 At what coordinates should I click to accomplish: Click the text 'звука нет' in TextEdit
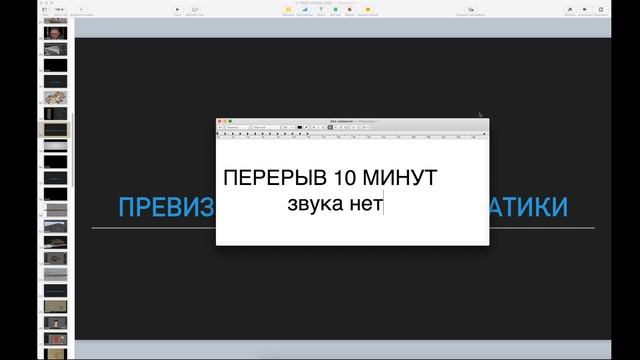coord(335,203)
